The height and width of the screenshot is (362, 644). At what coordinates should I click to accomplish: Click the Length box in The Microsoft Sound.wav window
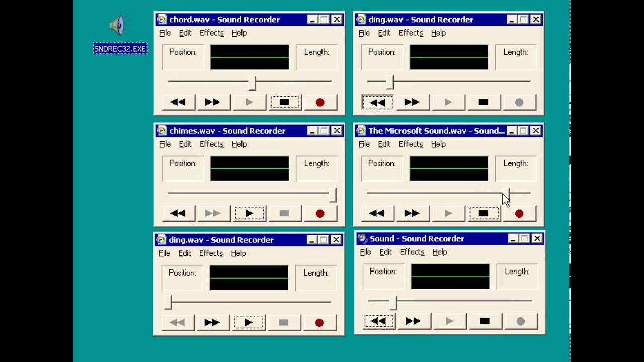[x=516, y=168]
